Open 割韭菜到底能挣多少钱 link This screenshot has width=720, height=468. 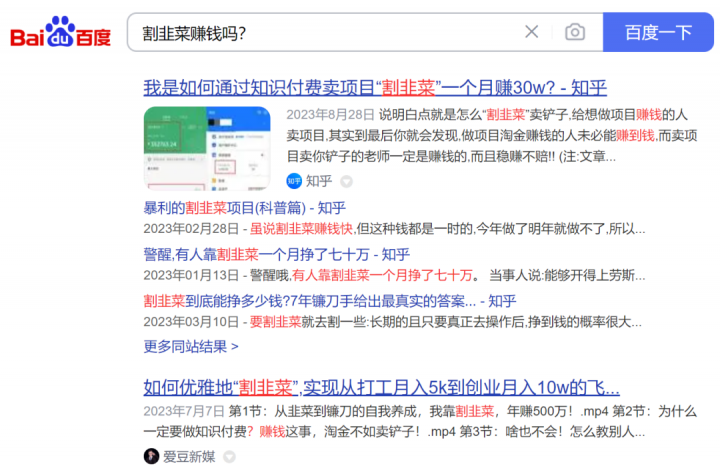tap(330, 301)
